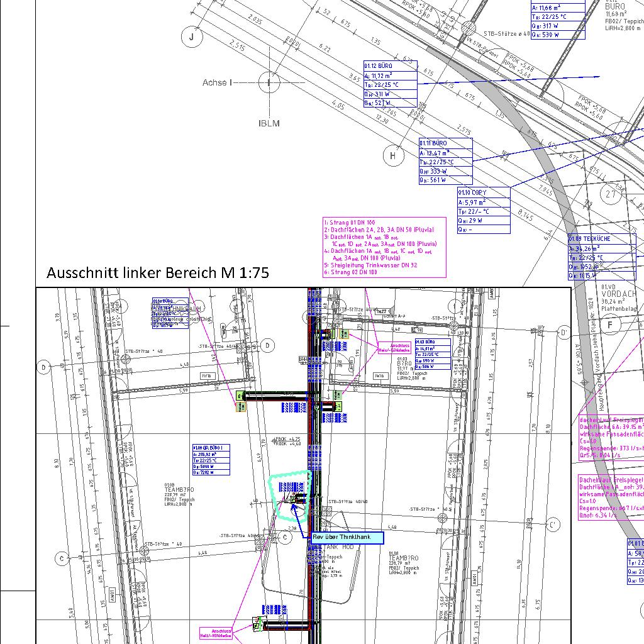Screen dimensions: 644x644
Task: Click the left 'IW16' wall tag
Action: [206, 376]
